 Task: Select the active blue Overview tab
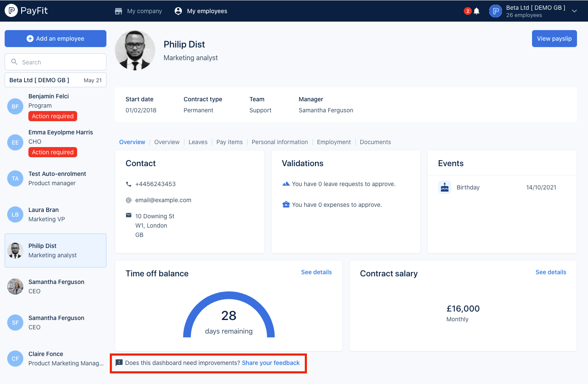pyautogui.click(x=132, y=142)
